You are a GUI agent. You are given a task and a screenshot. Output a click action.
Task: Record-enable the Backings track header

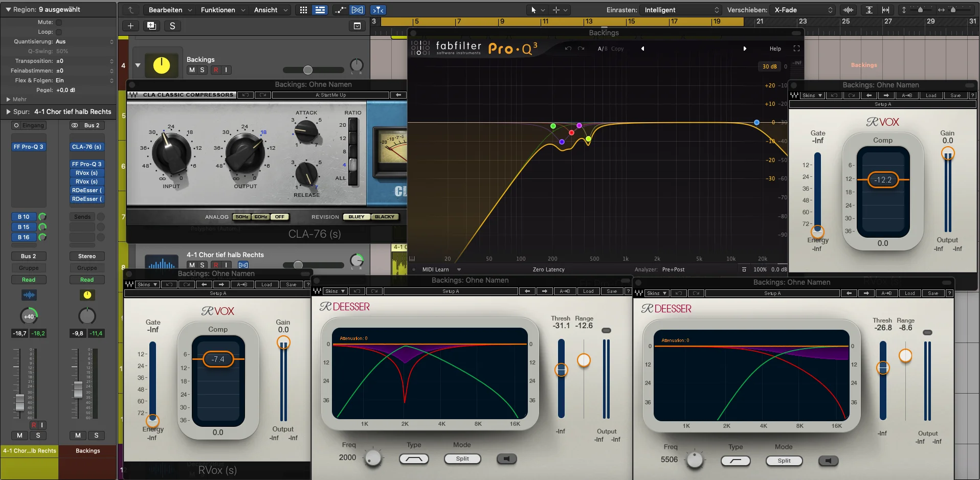[x=216, y=70]
